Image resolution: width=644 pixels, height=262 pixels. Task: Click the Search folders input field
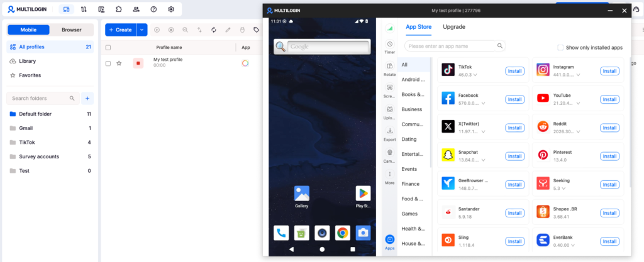coord(43,99)
